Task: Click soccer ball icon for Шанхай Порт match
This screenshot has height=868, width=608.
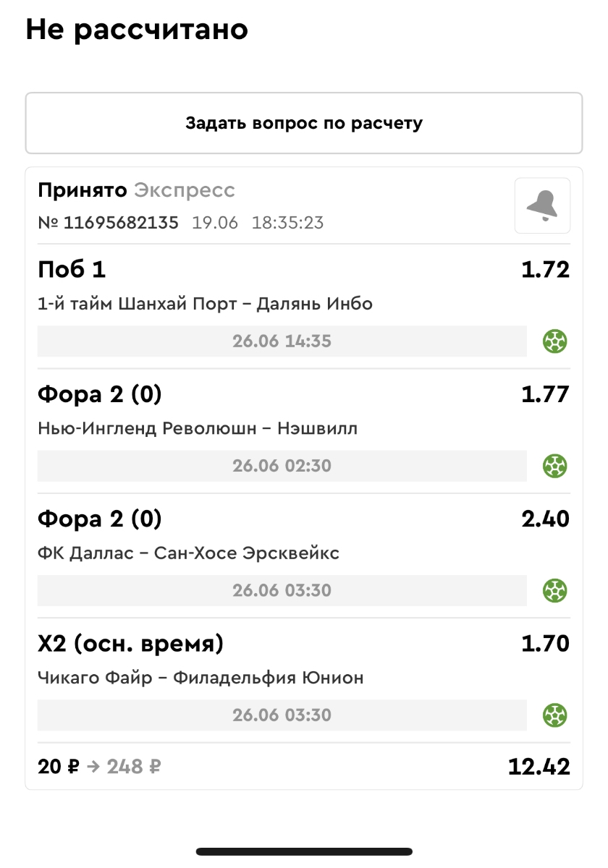Action: [554, 341]
